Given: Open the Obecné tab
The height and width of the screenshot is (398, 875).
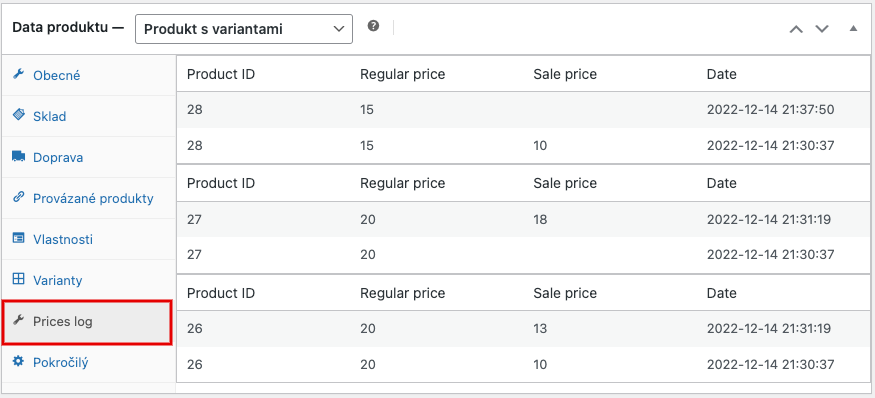Looking at the screenshot, I should (89, 75).
